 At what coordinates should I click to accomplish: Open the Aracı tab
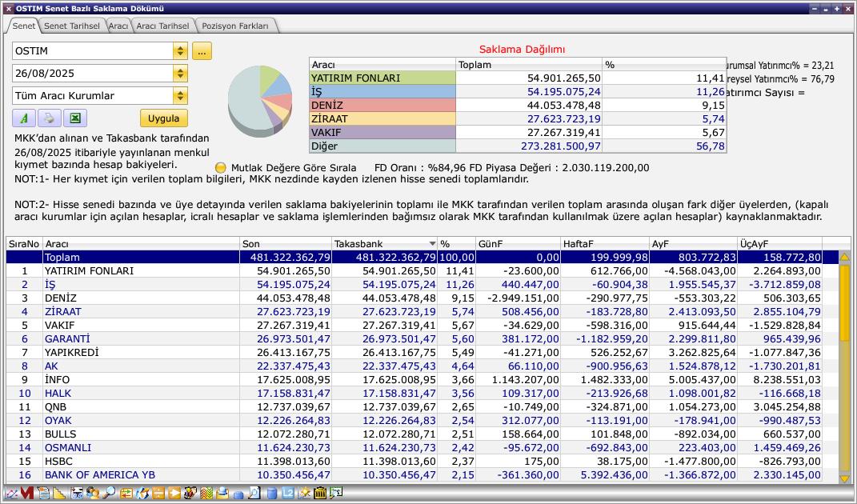[118, 26]
